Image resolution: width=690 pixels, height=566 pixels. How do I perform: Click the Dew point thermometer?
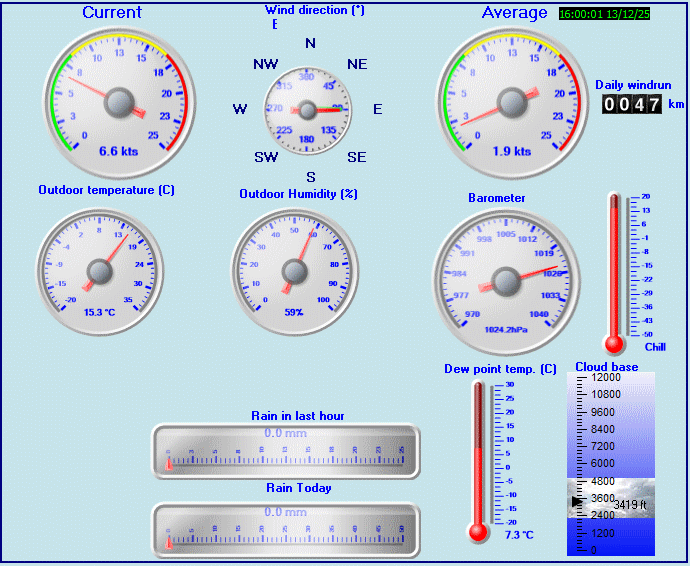click(x=478, y=457)
